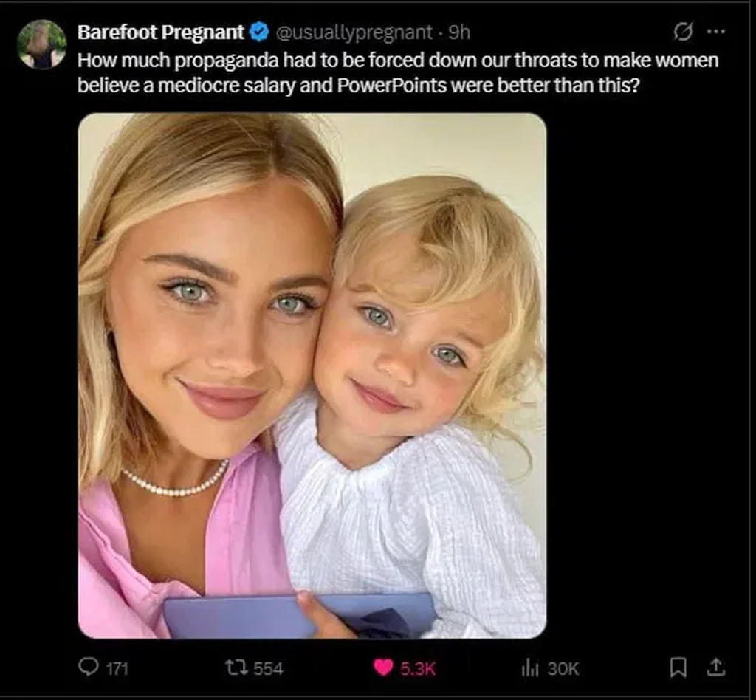Viewport: 756px width, 700px height.
Task: Click the 30K views count
Action: [x=563, y=668]
